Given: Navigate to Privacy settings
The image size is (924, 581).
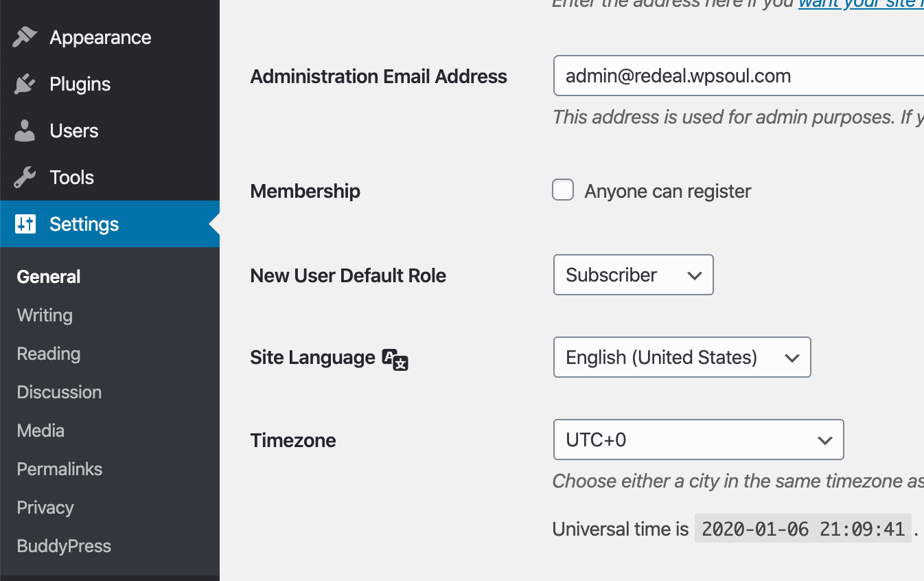Looking at the screenshot, I should [x=45, y=508].
